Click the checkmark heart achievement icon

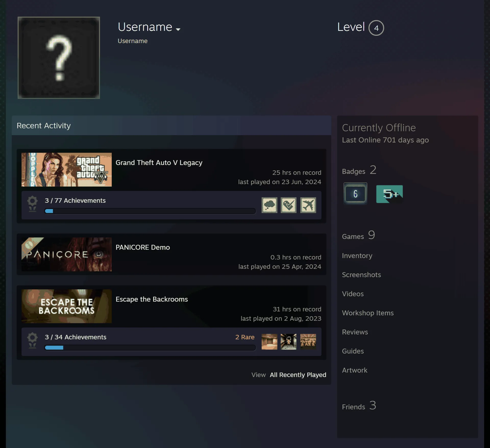click(289, 205)
